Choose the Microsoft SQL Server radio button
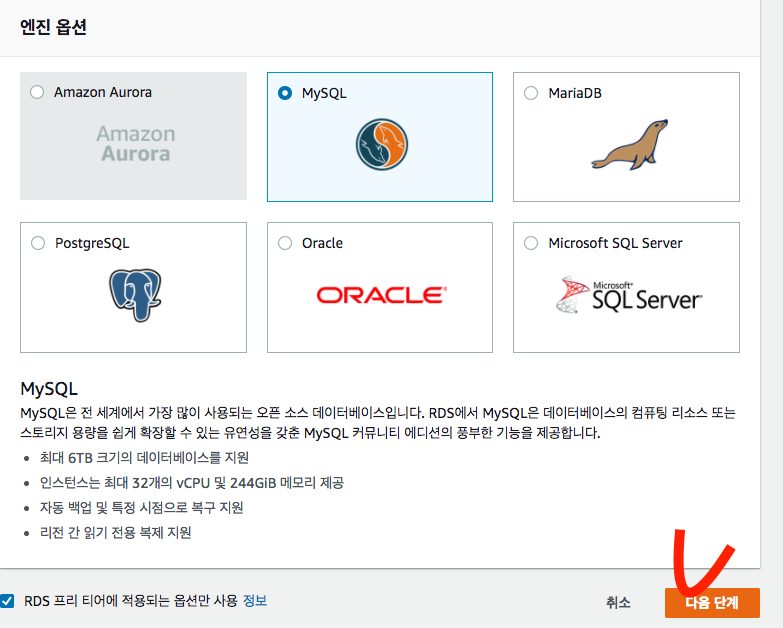Screen dimensions: 783x628 (x=531, y=243)
